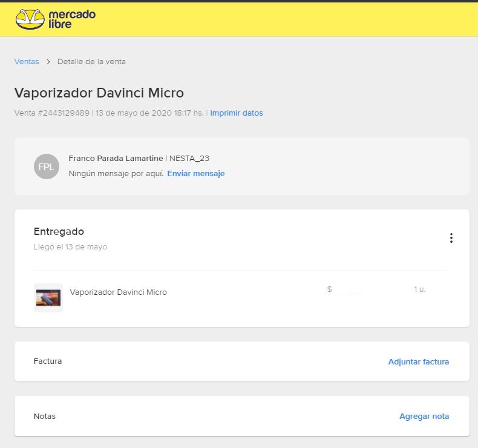Click buyer name Franco Parada Lamartine
The width and height of the screenshot is (478, 448).
coord(116,158)
